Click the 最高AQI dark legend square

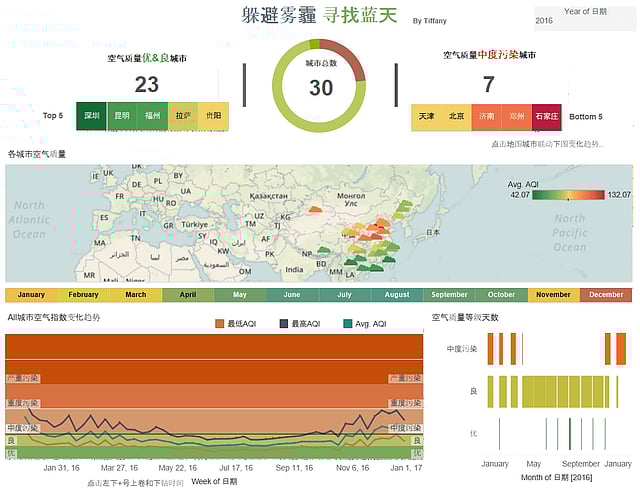point(284,324)
